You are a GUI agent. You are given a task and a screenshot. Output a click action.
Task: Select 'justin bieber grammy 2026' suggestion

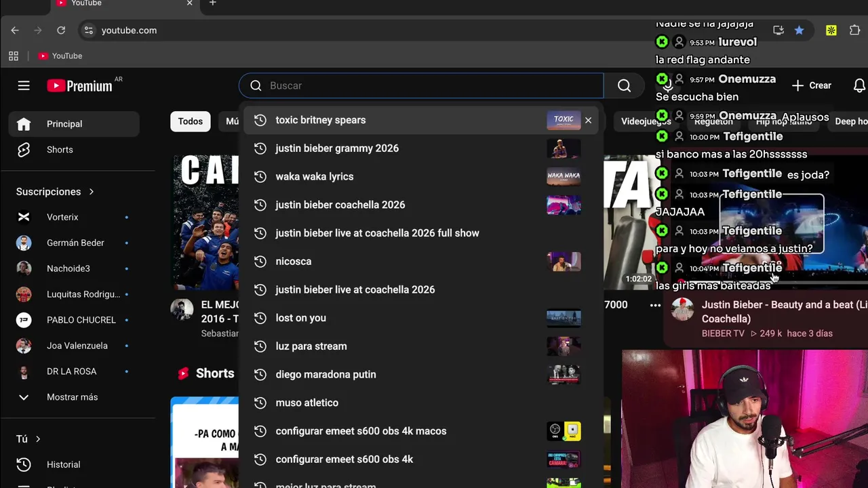click(x=421, y=148)
